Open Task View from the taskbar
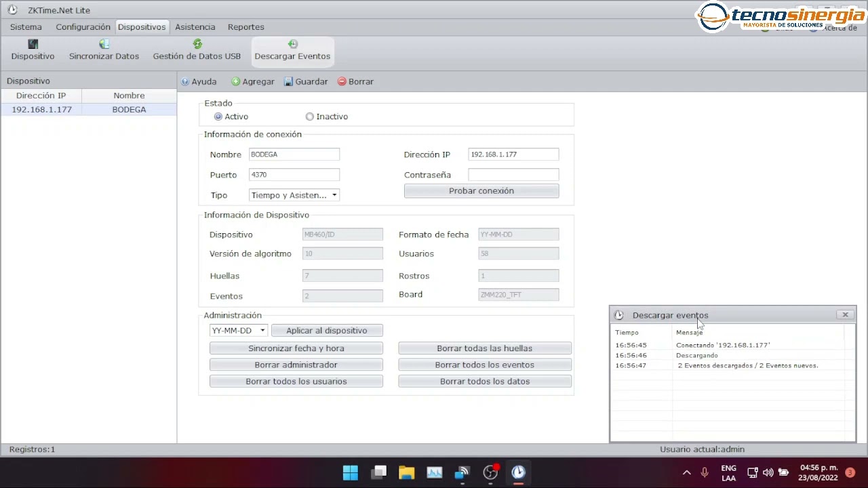The image size is (868, 488). pyautogui.click(x=379, y=472)
